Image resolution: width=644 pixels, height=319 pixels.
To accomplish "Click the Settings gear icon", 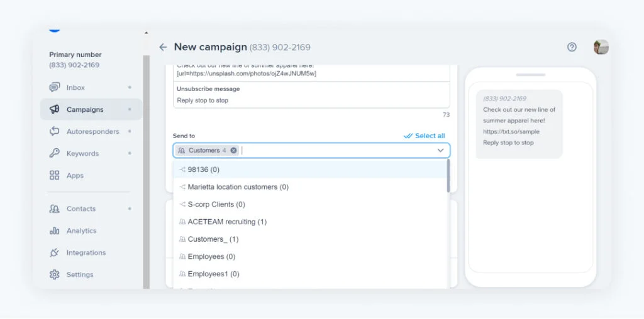I will tap(55, 274).
